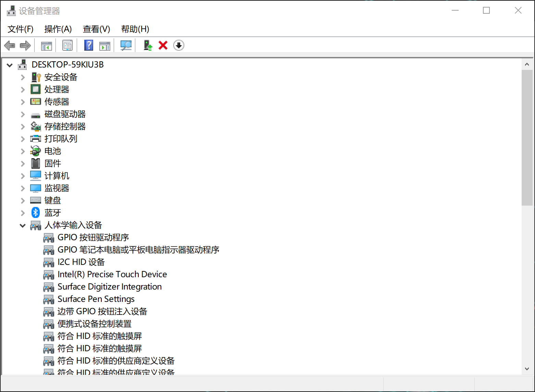Open the 查看(V) menu

pyautogui.click(x=96, y=29)
